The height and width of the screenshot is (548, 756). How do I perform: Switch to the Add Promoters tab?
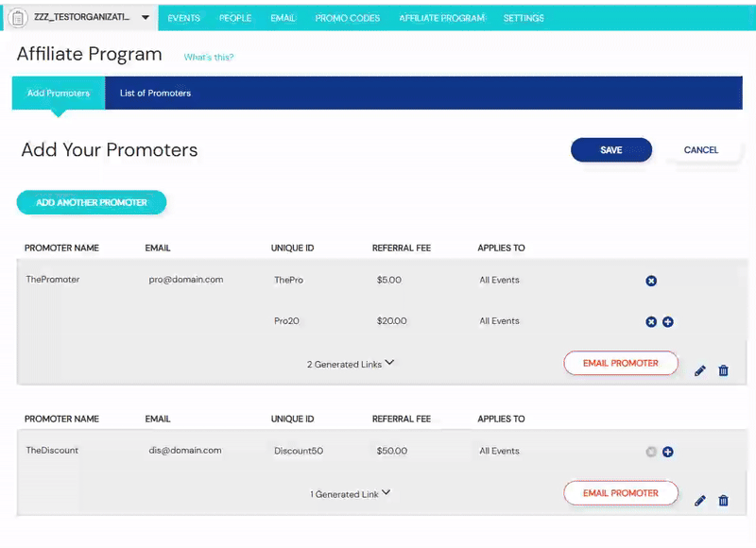point(59,93)
